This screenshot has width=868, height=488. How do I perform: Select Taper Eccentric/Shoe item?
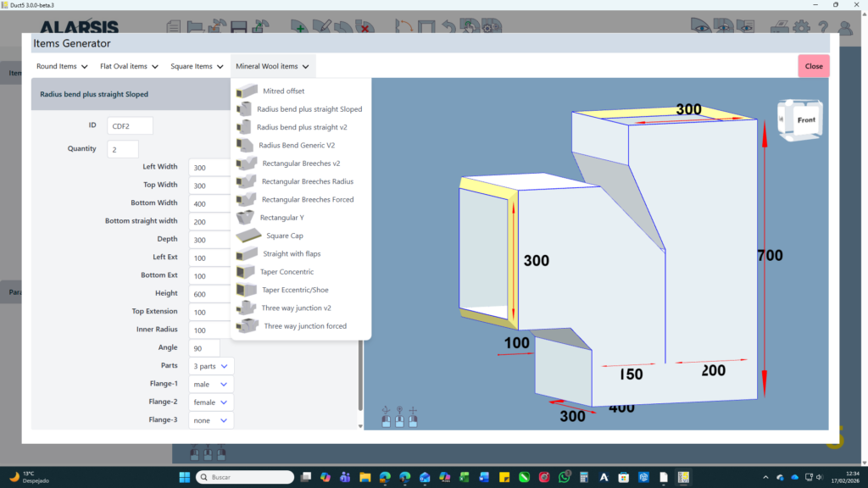[295, 290]
